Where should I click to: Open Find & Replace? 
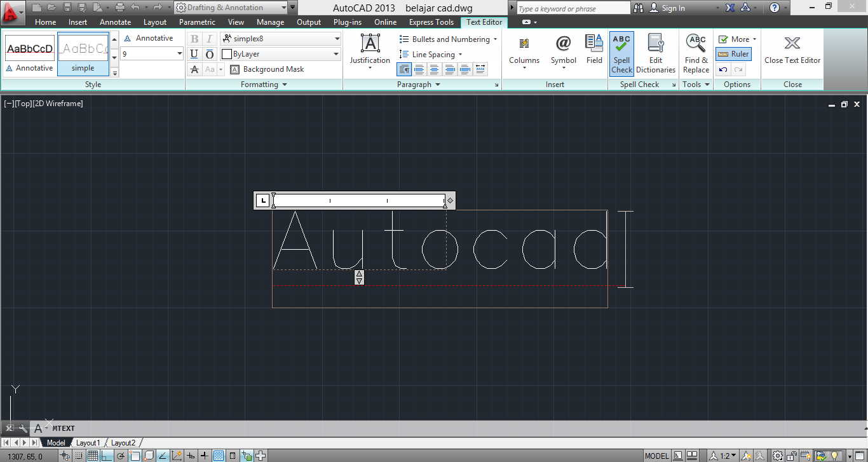click(696, 53)
